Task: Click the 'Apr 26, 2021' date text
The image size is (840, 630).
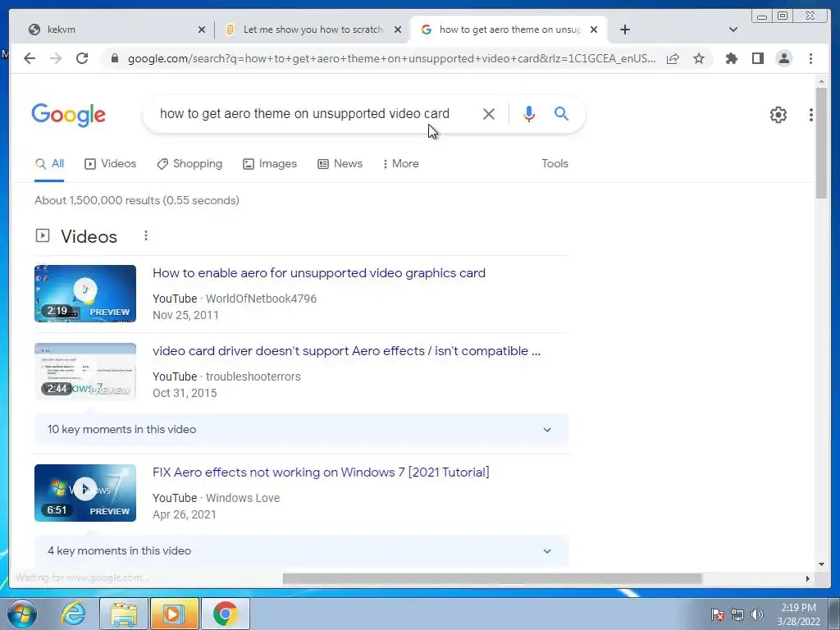Action: tap(185, 514)
